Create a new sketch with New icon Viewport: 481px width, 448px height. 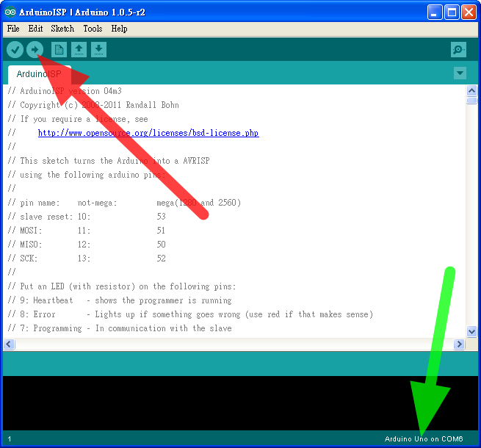pyautogui.click(x=59, y=49)
